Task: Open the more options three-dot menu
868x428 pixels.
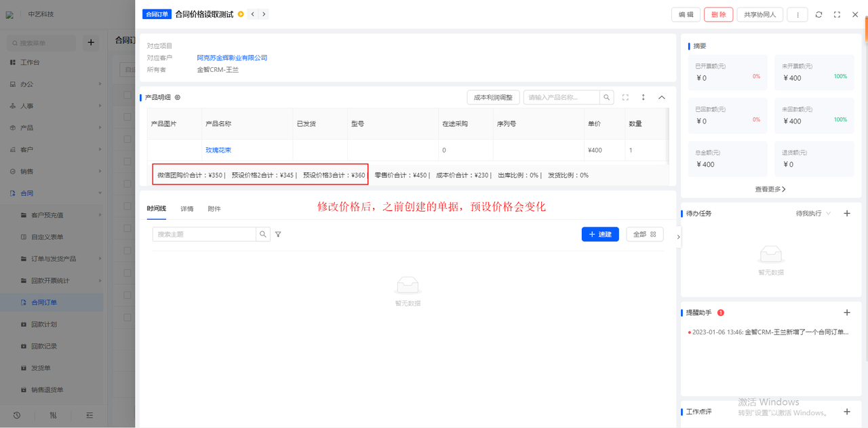Action: pyautogui.click(x=797, y=14)
